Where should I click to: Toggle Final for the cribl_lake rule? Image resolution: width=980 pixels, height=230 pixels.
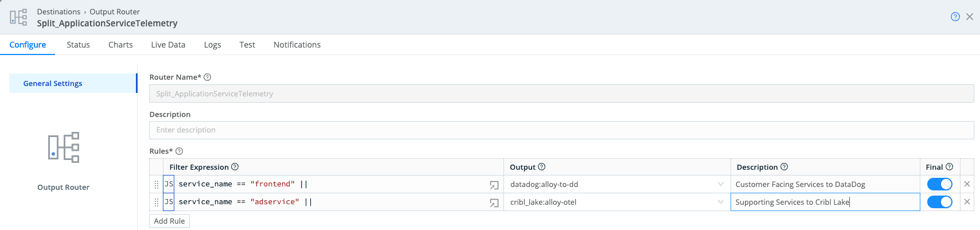click(x=939, y=202)
